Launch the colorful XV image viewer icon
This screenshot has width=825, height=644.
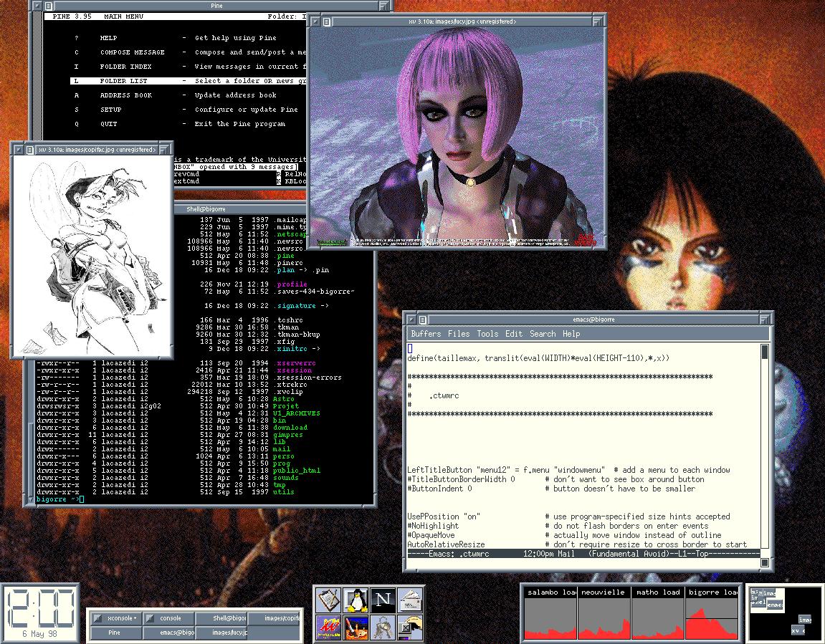click(x=329, y=628)
